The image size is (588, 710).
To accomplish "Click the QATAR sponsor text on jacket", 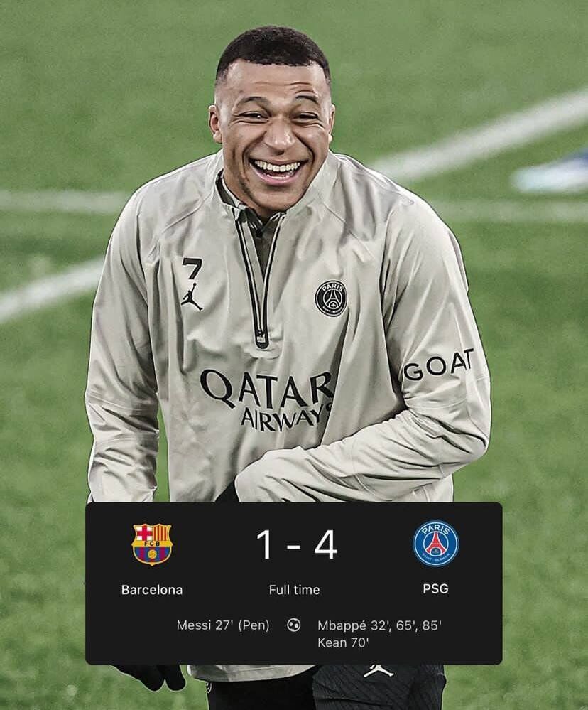I will (x=267, y=389).
